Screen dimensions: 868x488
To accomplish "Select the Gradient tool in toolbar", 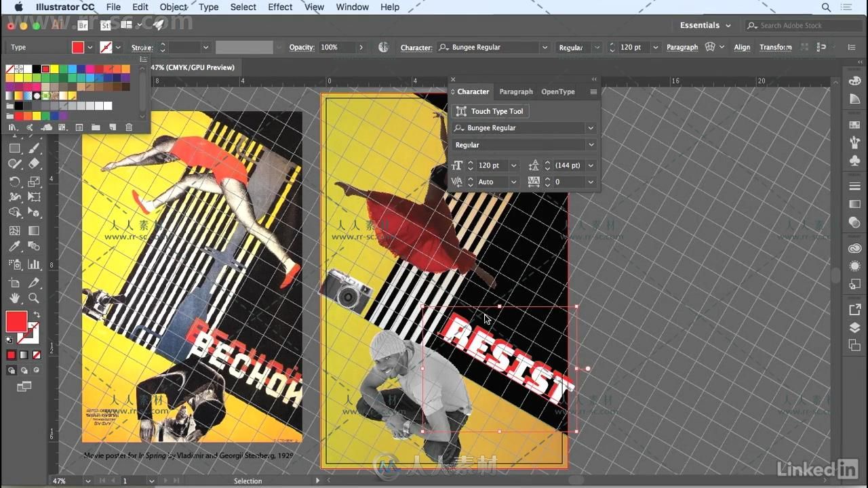I will point(34,230).
